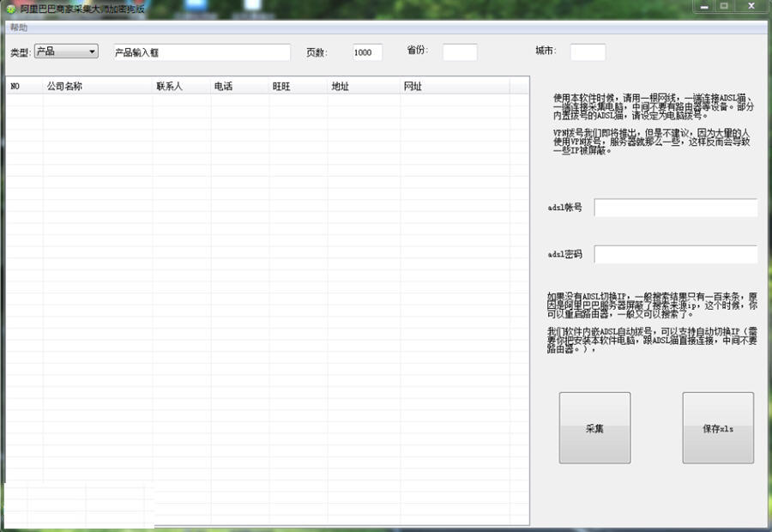772x532 pixels.
Task: Click the 产品输入框 text field
Action: (x=202, y=52)
